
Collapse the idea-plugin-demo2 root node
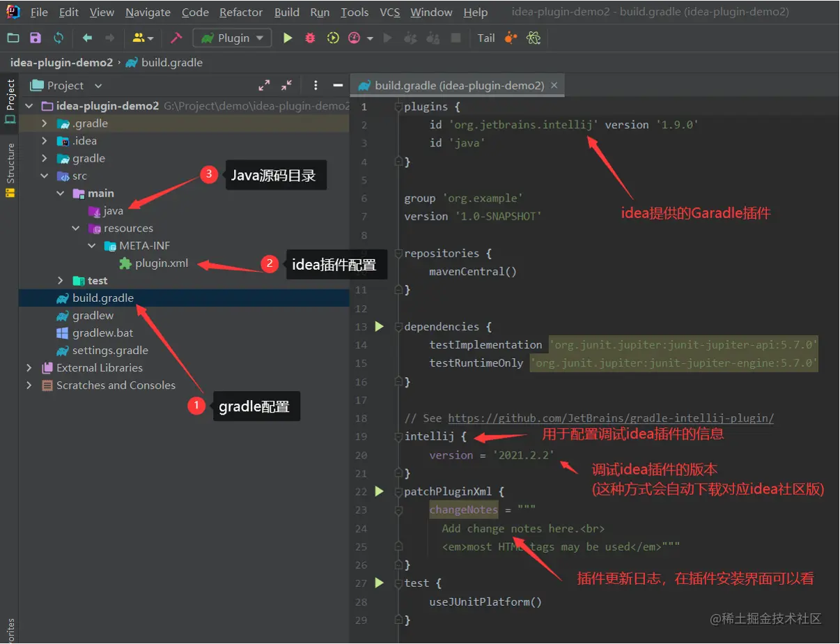[x=29, y=106]
